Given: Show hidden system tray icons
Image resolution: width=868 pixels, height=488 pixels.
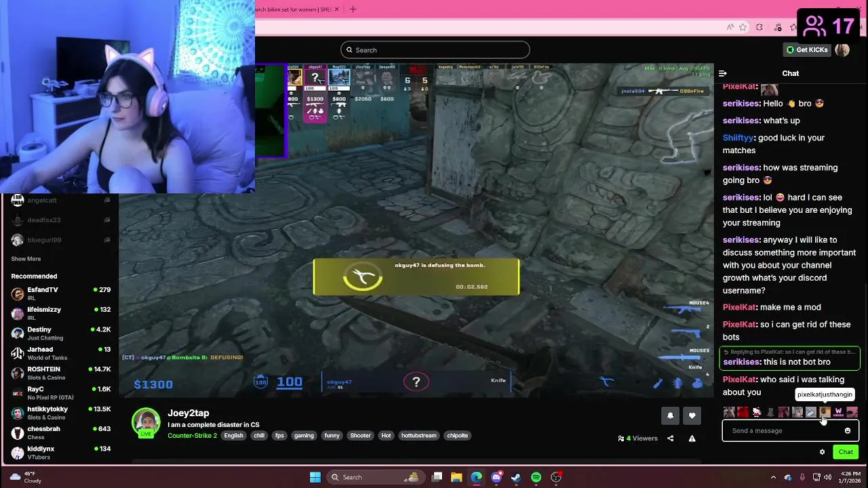Looking at the screenshot, I should click(774, 477).
